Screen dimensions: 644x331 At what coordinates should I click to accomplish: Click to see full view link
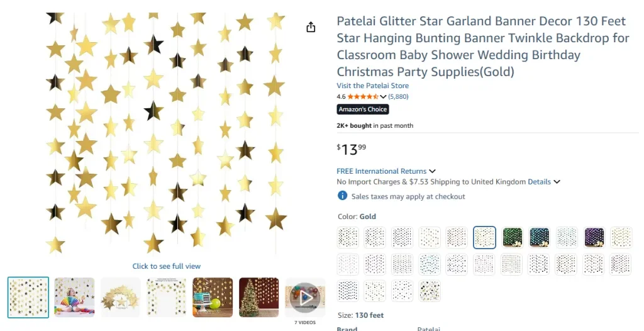(x=167, y=266)
